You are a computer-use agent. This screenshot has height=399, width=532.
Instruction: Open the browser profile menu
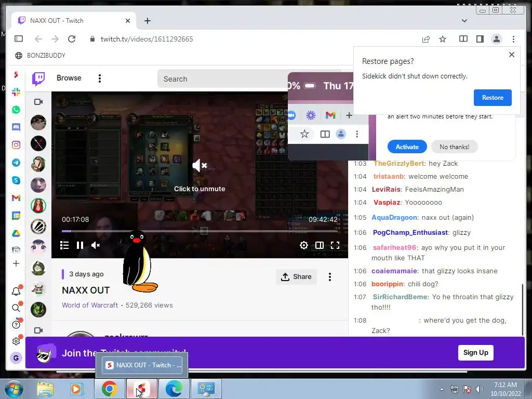point(496,39)
